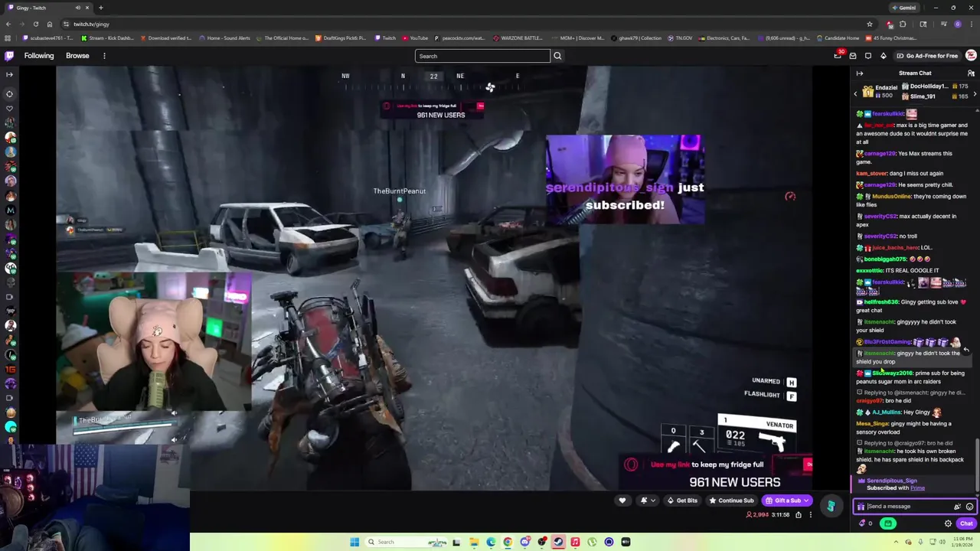This screenshot has width=980, height=551.
Task: Open the mail inbox icon
Action: (x=853, y=56)
